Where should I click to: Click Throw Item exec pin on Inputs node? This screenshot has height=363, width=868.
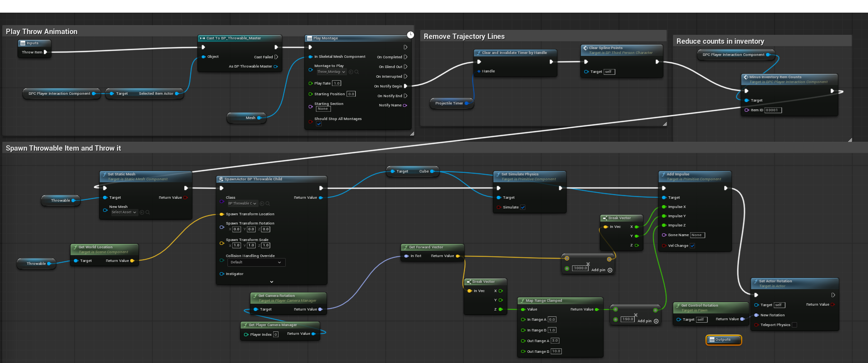(x=45, y=52)
